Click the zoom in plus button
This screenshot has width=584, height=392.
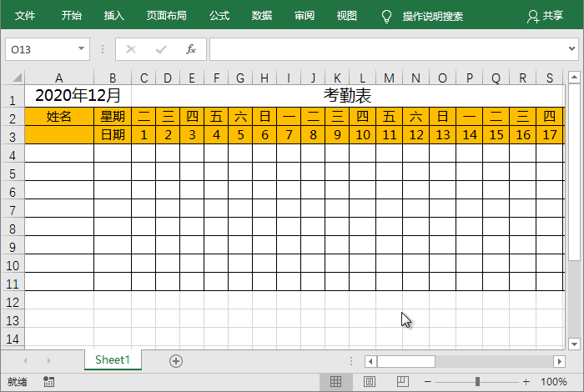526,382
